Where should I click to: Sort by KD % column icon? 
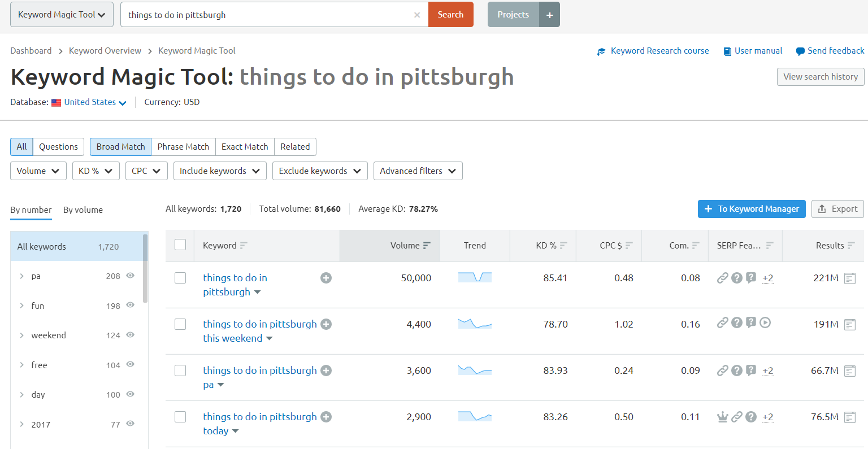coord(563,246)
